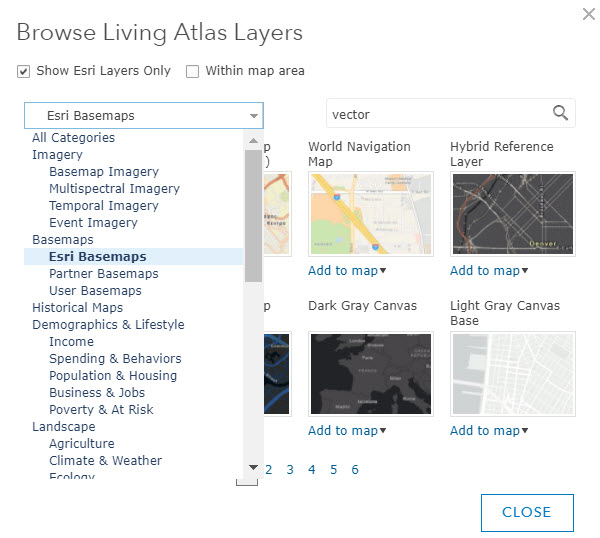Screen dimensions: 600x538
Task: Click Light Gray Canvas Base title
Action: pos(505,313)
